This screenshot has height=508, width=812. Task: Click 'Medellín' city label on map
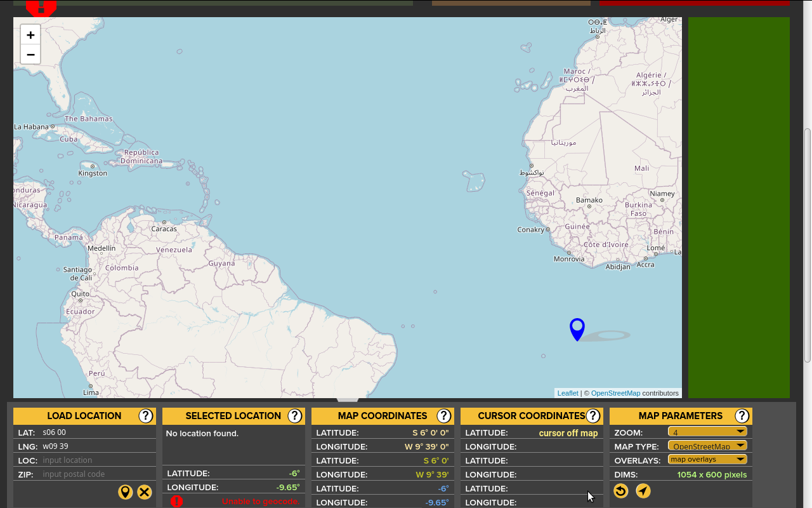pos(101,248)
